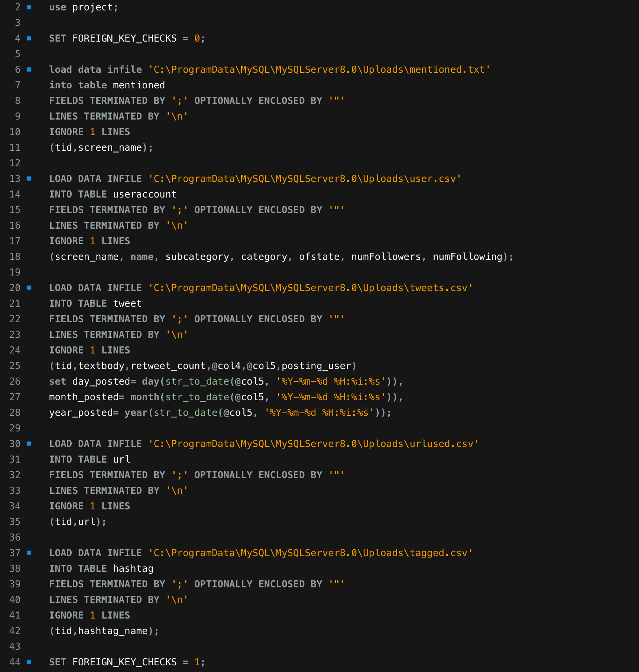
Task: Place cursor on the mentioned.txt file path
Action: pos(319,70)
